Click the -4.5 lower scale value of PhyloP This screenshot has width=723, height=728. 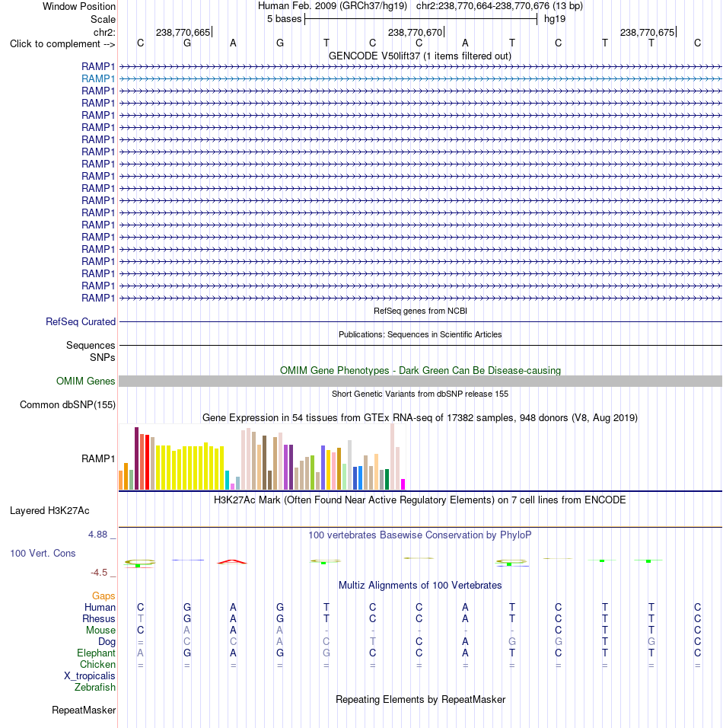(99, 572)
